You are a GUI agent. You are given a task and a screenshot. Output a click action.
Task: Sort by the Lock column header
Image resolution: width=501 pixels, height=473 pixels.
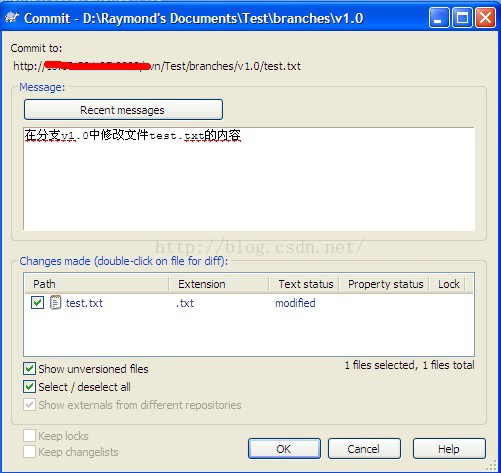coord(447,284)
